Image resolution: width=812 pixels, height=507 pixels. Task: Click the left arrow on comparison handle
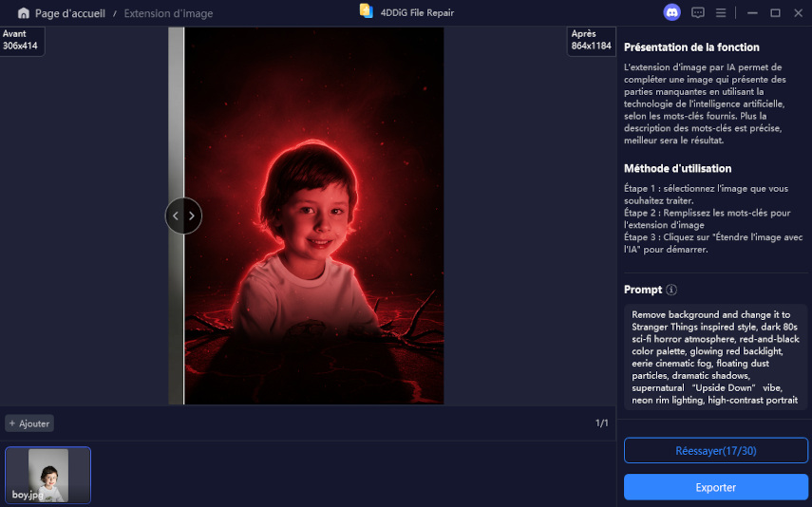176,216
